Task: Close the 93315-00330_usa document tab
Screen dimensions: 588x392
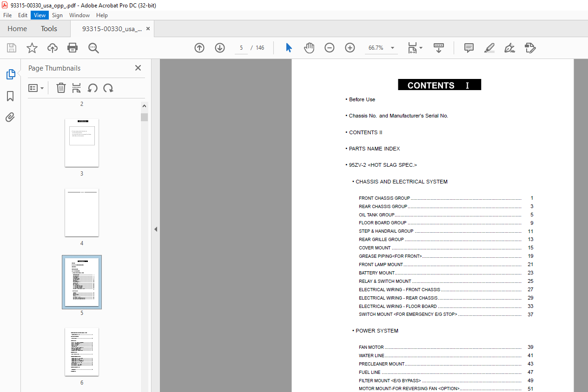Action: pos(148,29)
